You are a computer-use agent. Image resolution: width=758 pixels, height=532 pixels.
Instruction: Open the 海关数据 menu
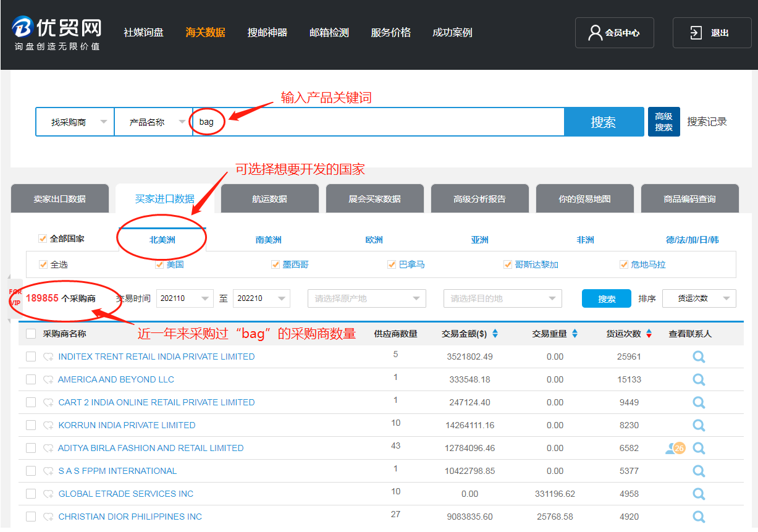pos(206,33)
